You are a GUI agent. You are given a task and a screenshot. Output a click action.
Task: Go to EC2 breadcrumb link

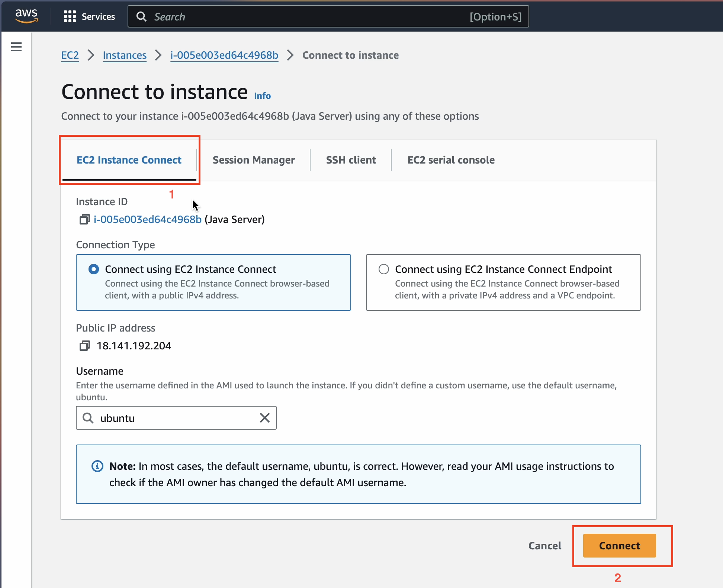pos(70,55)
